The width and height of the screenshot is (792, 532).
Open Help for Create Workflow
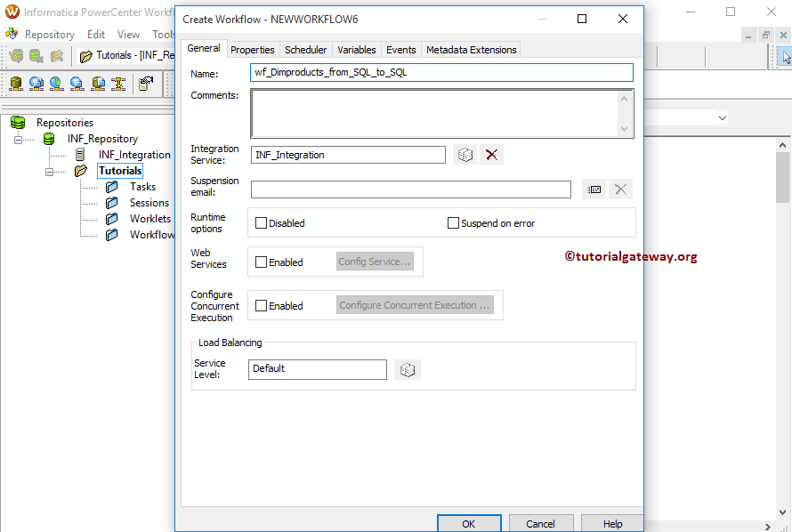tap(612, 523)
